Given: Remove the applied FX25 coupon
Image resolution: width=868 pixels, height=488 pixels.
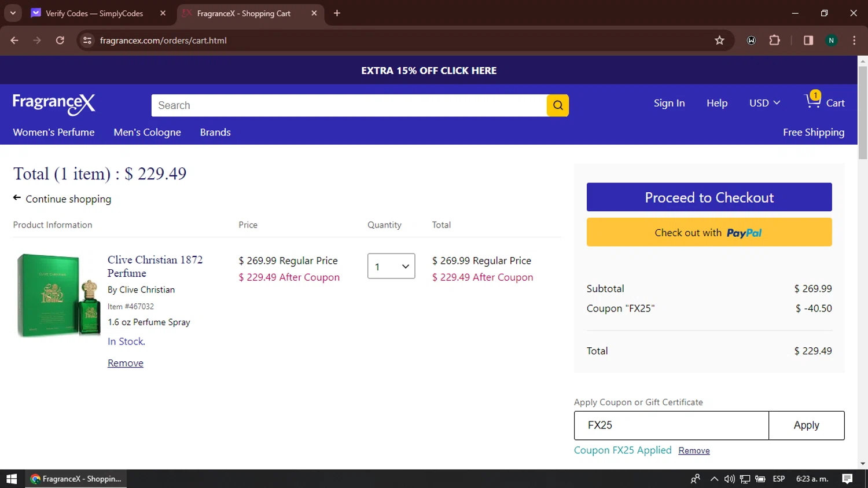Looking at the screenshot, I should pyautogui.click(x=694, y=450).
